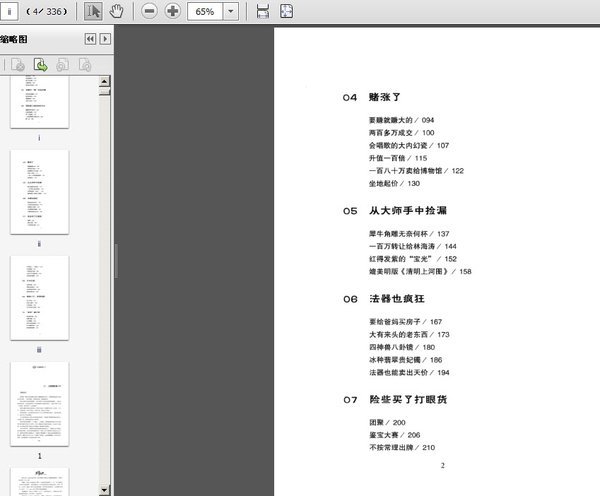
Task: Click the entry 升值一百倍 / 115
Action: point(398,158)
